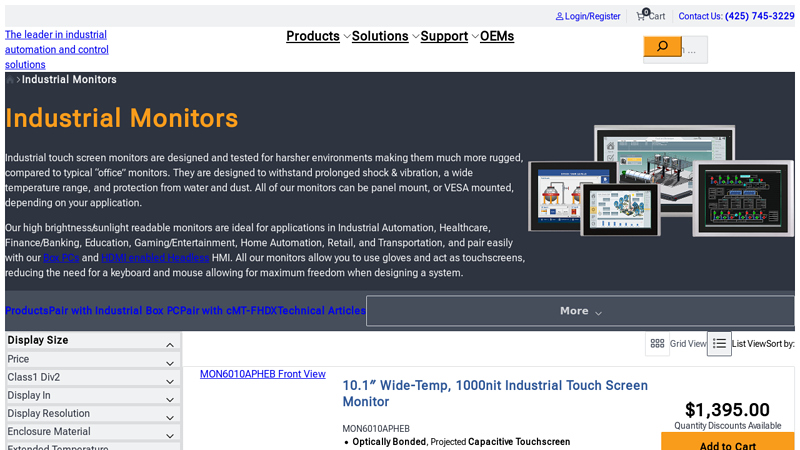Click the industrial monitors hero image
Image resolution: width=800 pixels, height=450 pixels.
click(661, 182)
